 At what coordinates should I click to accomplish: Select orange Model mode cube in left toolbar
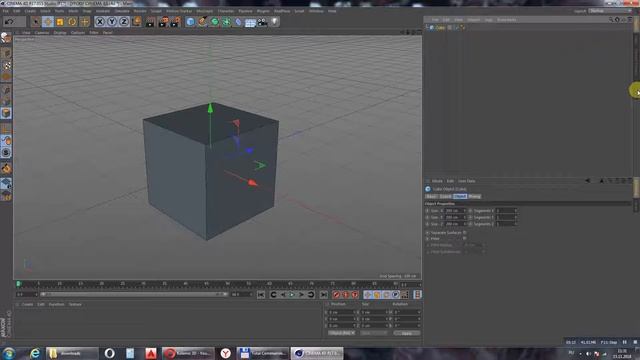pos(6,113)
